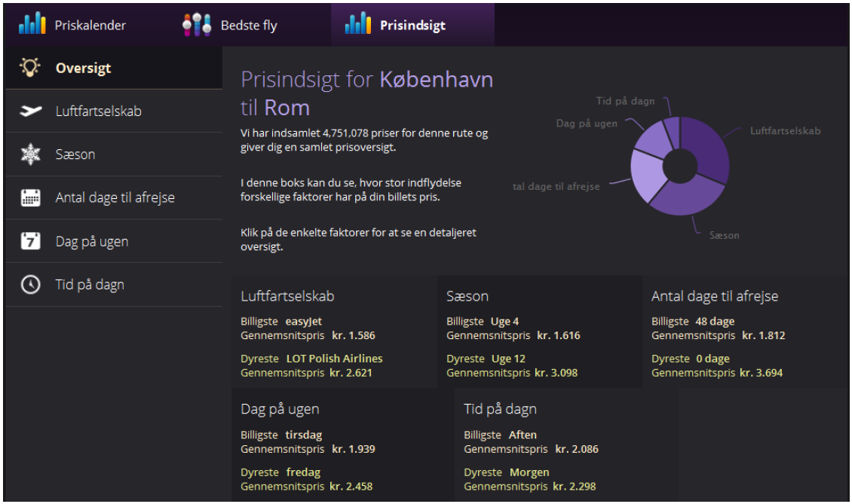Click the Dag på ugen card heading
The height and width of the screenshot is (504, 852).
click(x=280, y=409)
